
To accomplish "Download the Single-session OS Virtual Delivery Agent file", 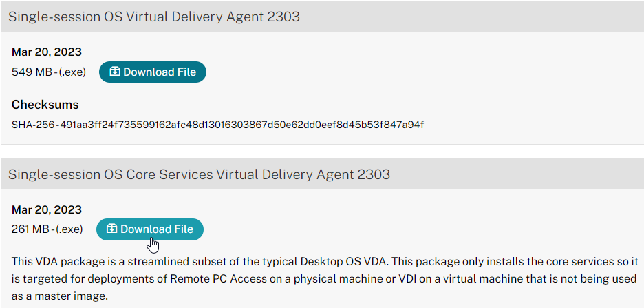I will click(152, 72).
